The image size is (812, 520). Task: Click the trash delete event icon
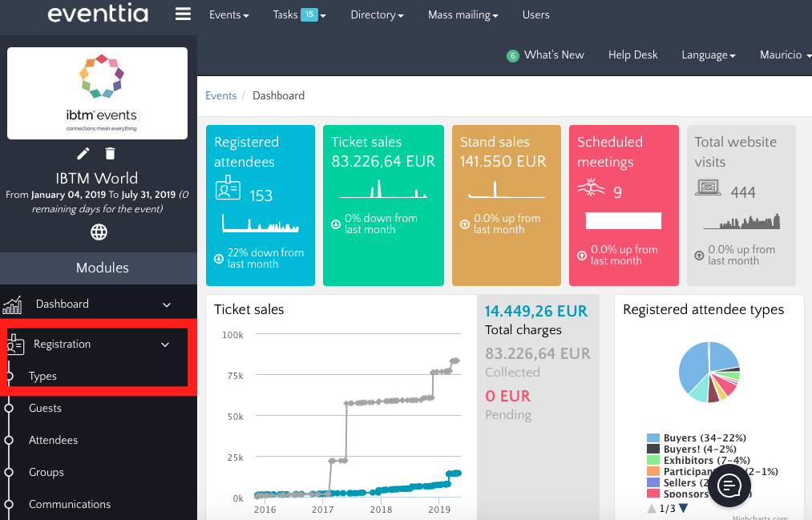coord(111,154)
